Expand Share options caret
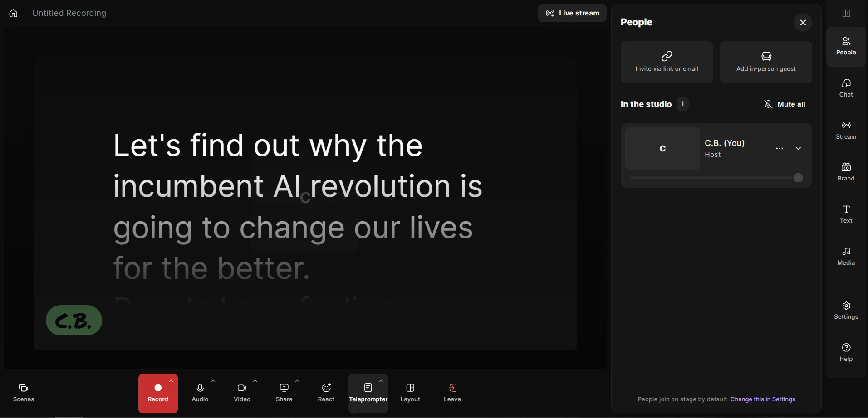868x418 pixels. 297,381
